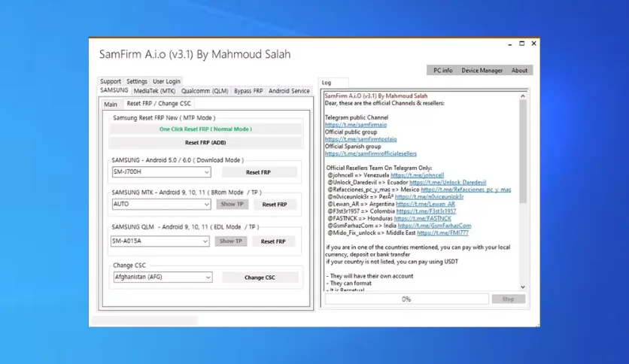Open the Settings menu
Image resolution: width=629 pixels, height=364 pixels.
(x=137, y=81)
